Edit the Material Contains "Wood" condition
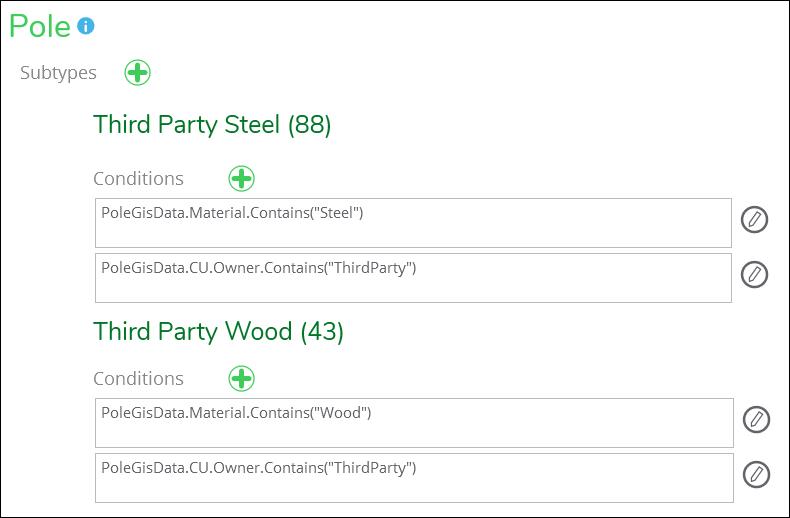 tap(756, 419)
